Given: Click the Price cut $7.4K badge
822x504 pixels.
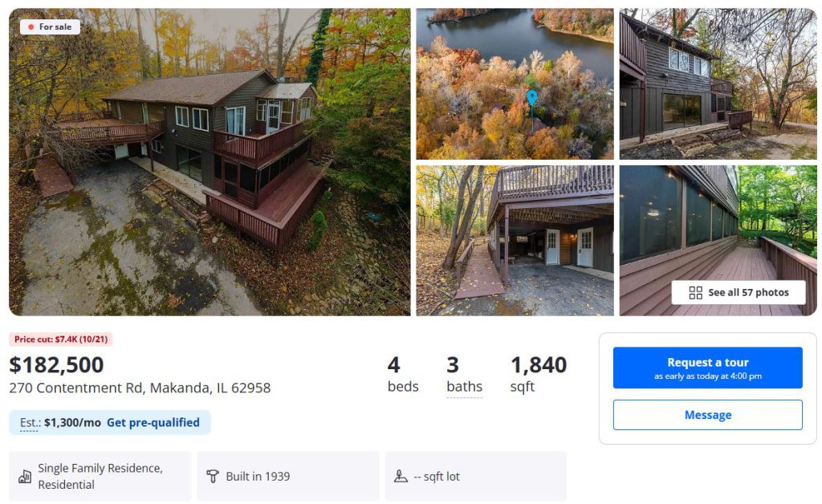Looking at the screenshot, I should (x=61, y=339).
